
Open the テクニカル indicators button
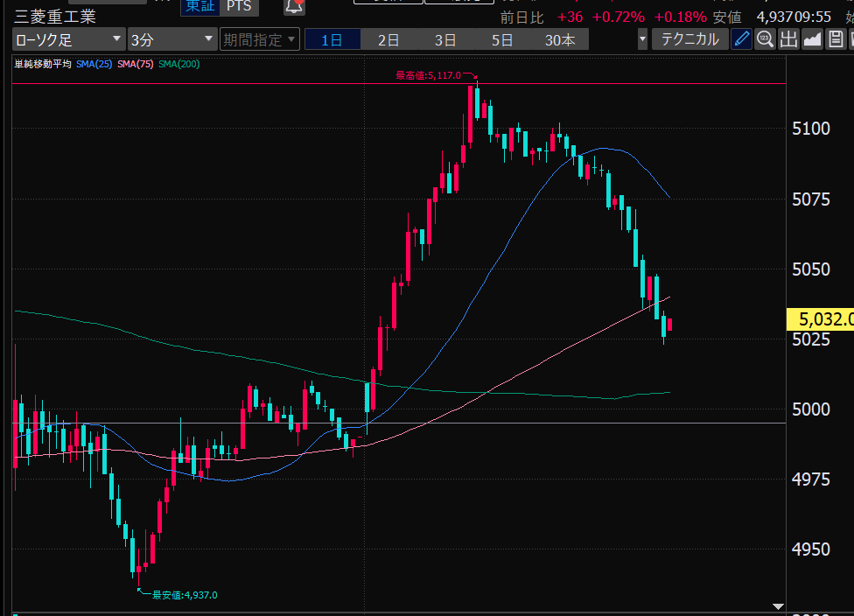(x=689, y=39)
